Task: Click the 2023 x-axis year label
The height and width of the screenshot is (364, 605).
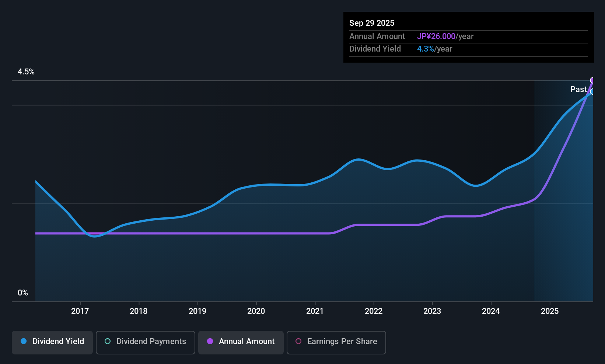Action: [432, 311]
